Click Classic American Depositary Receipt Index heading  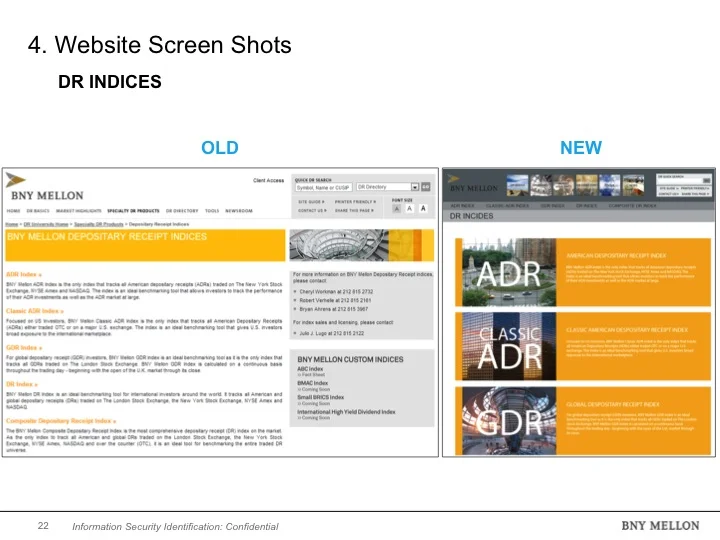pos(627,330)
